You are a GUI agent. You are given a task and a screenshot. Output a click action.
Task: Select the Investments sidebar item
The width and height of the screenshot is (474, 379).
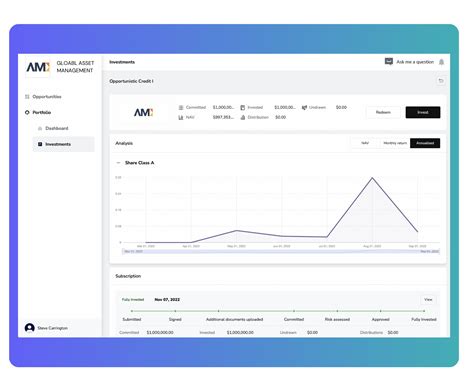63,144
